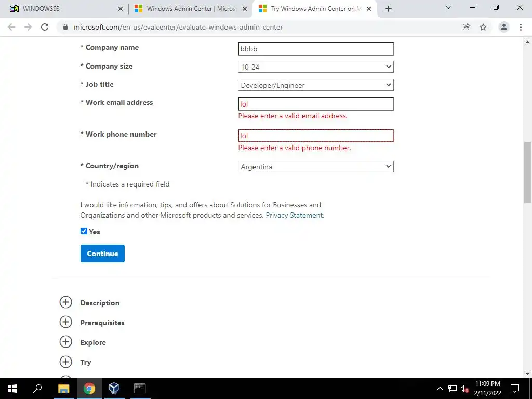Screen dimensions: 532x399
Task: Click the address bar URL
Action: (178, 27)
